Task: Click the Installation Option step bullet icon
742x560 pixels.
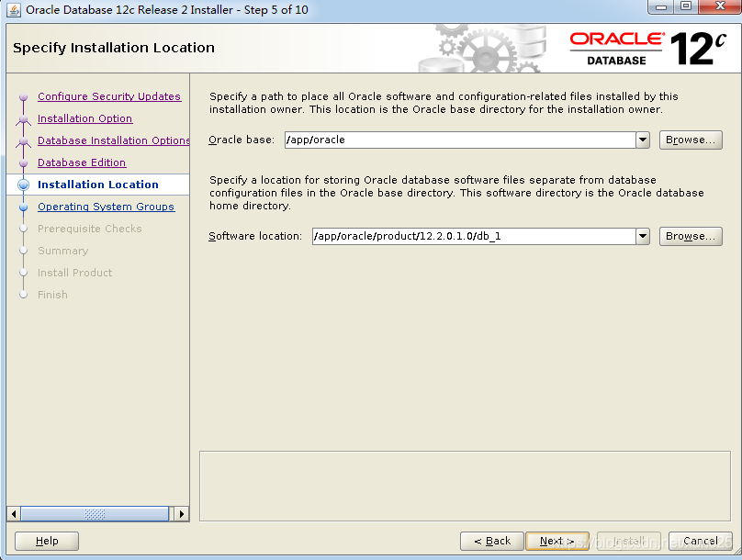Action: click(x=23, y=120)
